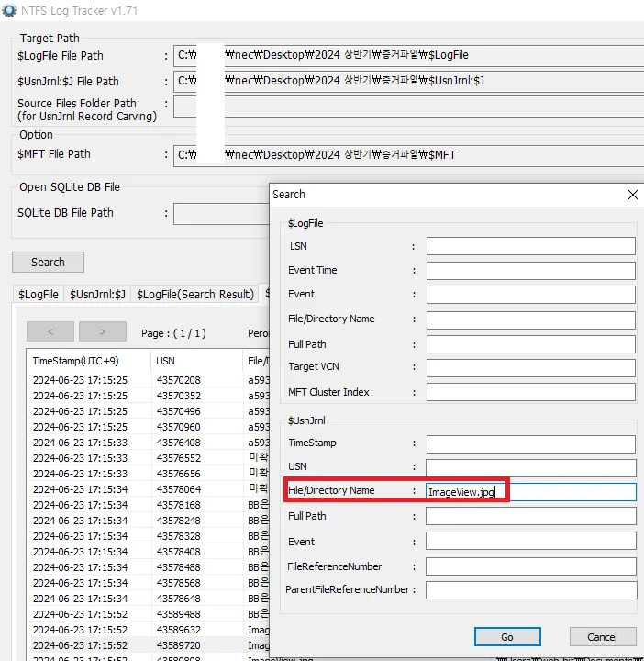Click the MFT Cluster Index field
The height and width of the screenshot is (661, 644).
530,392
